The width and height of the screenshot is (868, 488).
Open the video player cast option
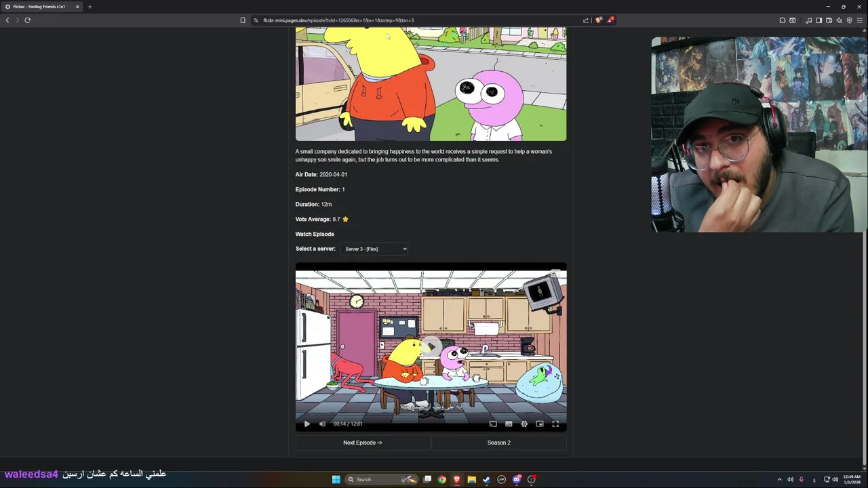pyautogui.click(x=493, y=424)
